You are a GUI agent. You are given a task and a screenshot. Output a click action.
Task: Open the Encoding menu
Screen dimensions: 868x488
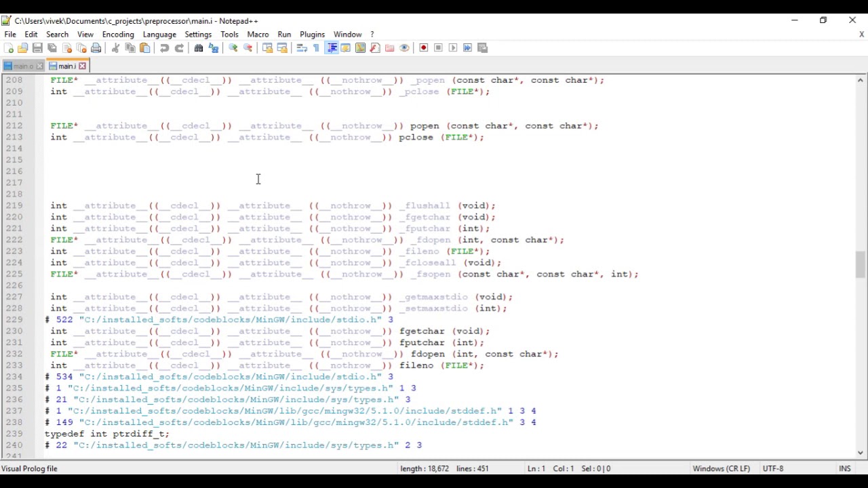118,35
